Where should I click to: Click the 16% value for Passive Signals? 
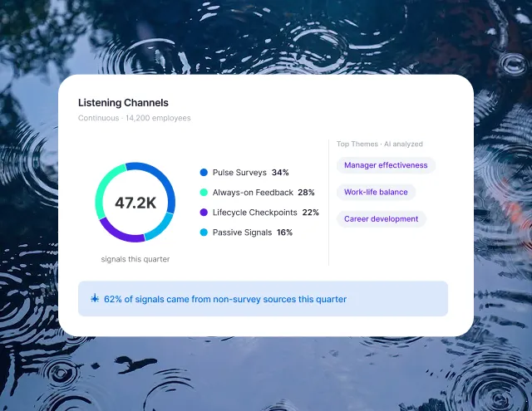[x=284, y=232]
